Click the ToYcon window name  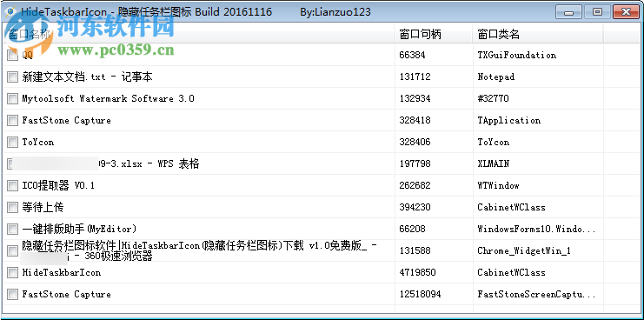tap(37, 142)
